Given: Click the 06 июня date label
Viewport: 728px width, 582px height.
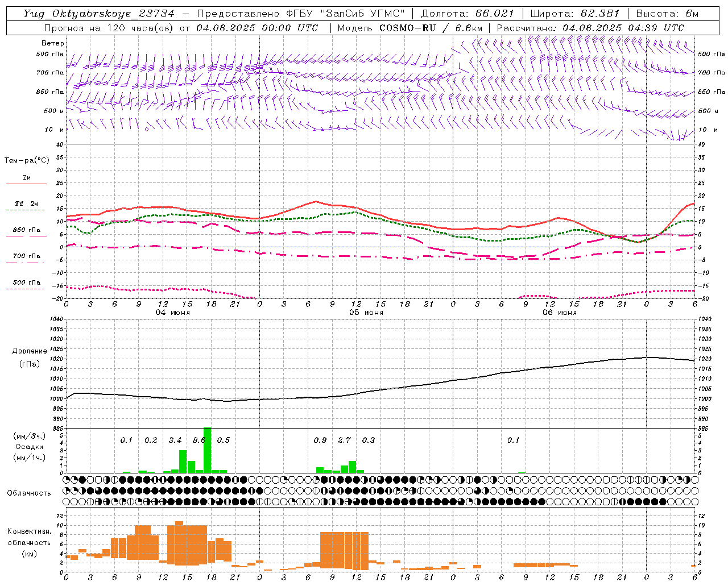Looking at the screenshot, I should [x=560, y=313].
